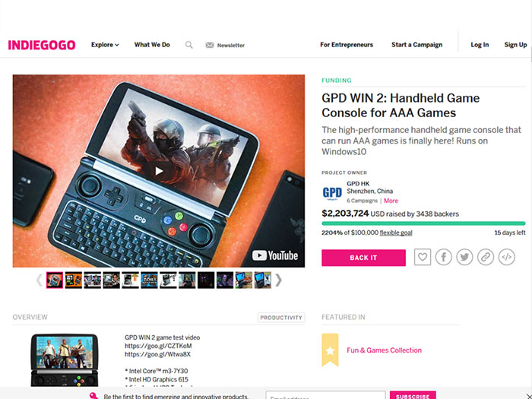Show previous gallery thumbnails with left chevron
Viewport: 532px width, 399px height.
(x=39, y=280)
